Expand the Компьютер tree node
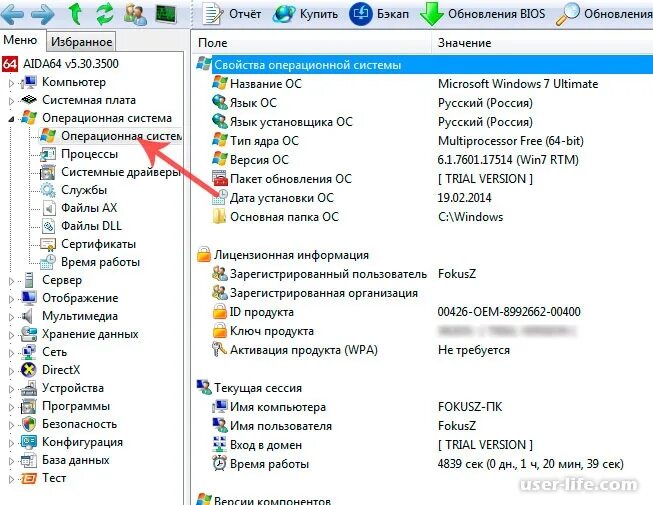 (x=11, y=83)
